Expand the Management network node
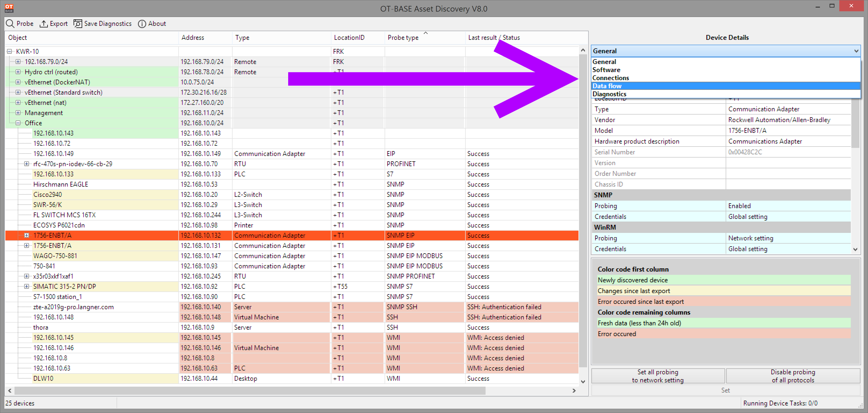 point(18,113)
